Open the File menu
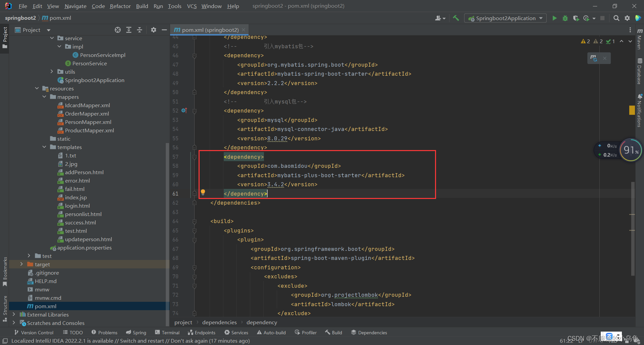The width and height of the screenshot is (644, 345). click(x=23, y=6)
